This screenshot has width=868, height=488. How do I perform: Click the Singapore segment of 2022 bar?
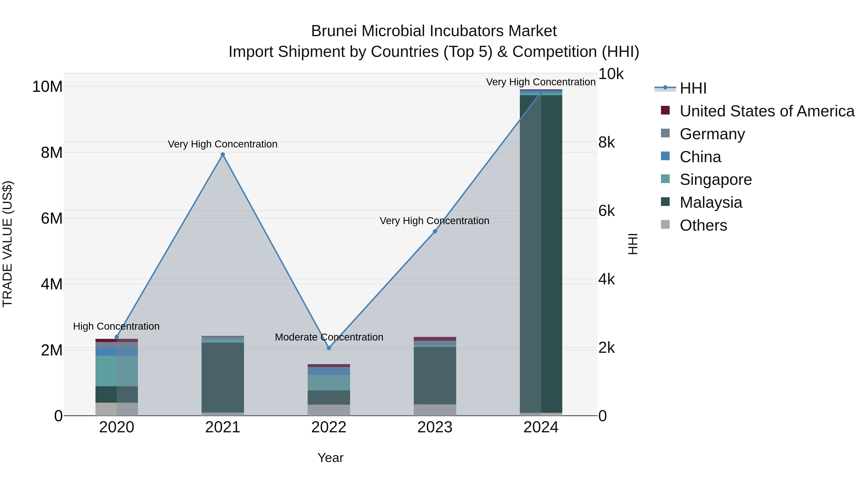329,383
